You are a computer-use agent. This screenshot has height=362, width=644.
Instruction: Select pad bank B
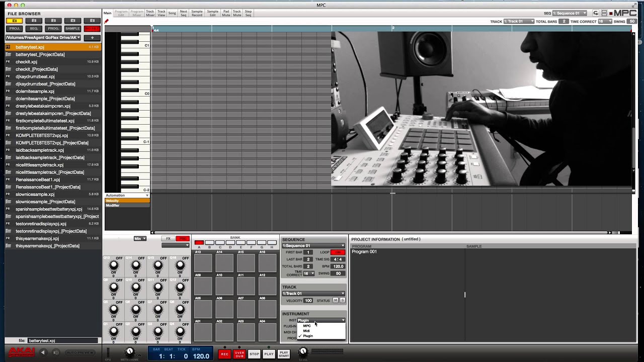pyautogui.click(x=210, y=243)
